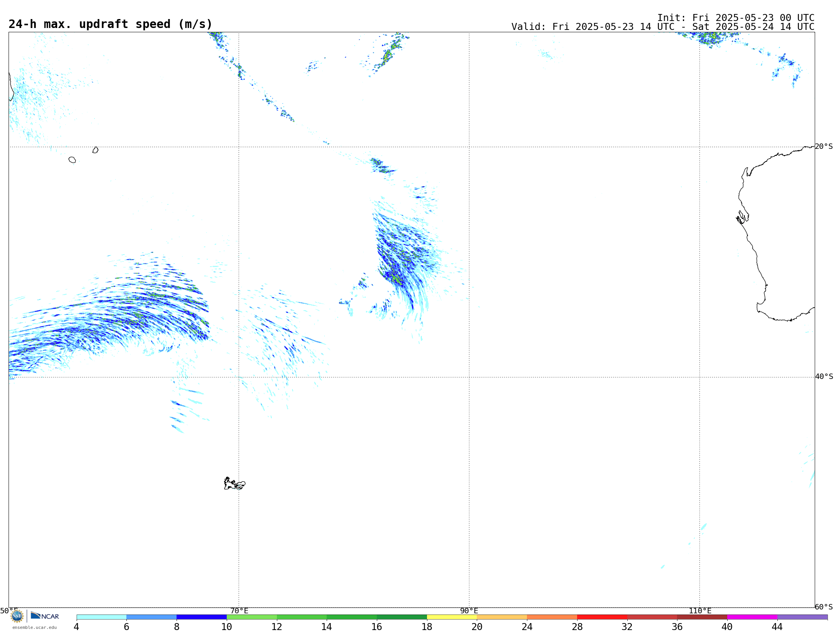Click the bright red 28-32 color swatch
This screenshot has height=632, width=840.
[x=602, y=617]
